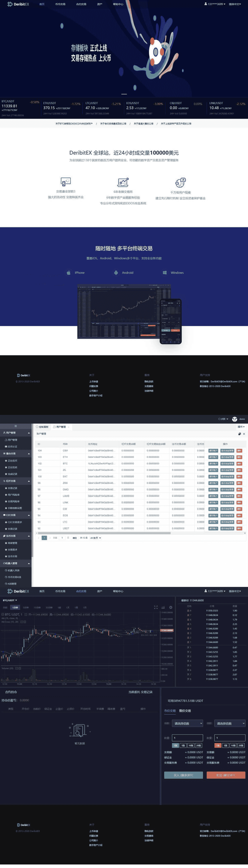Toggle fullscreen on the BTC/USDT chart

(x=156, y=607)
